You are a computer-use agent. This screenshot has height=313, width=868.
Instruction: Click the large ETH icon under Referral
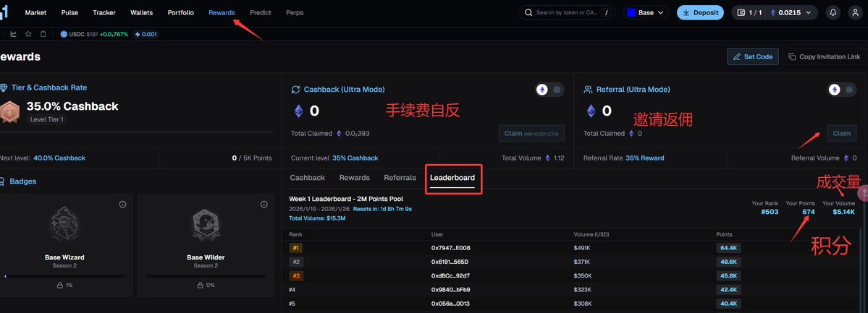pyautogui.click(x=591, y=111)
